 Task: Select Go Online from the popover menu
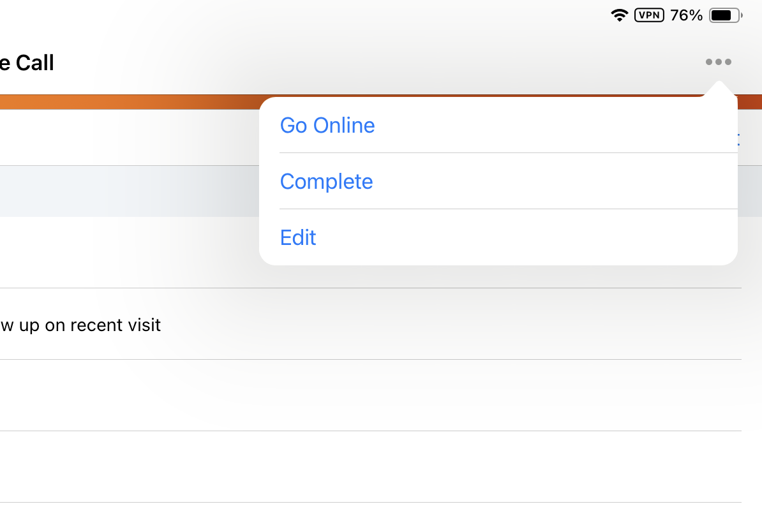pos(327,125)
